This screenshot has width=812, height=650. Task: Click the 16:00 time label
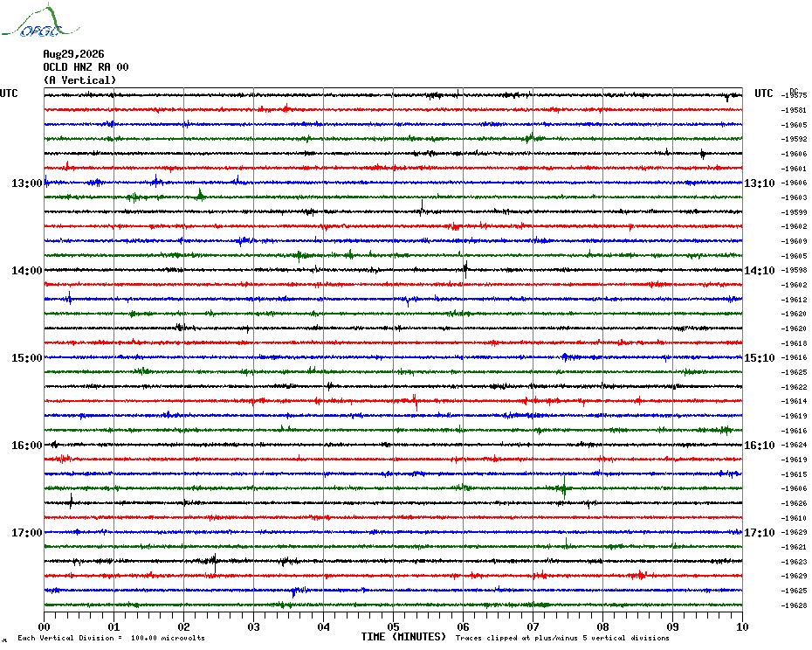tap(27, 446)
